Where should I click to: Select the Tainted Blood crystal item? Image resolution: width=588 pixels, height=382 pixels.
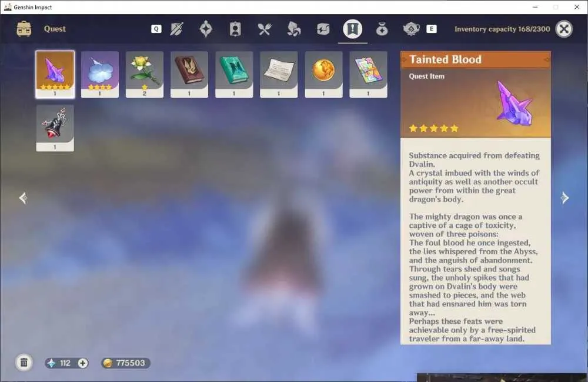[55, 74]
